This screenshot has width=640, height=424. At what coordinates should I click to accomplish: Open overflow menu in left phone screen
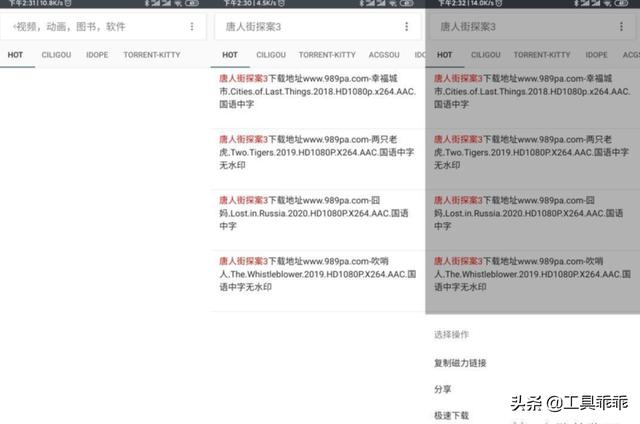click(x=192, y=27)
